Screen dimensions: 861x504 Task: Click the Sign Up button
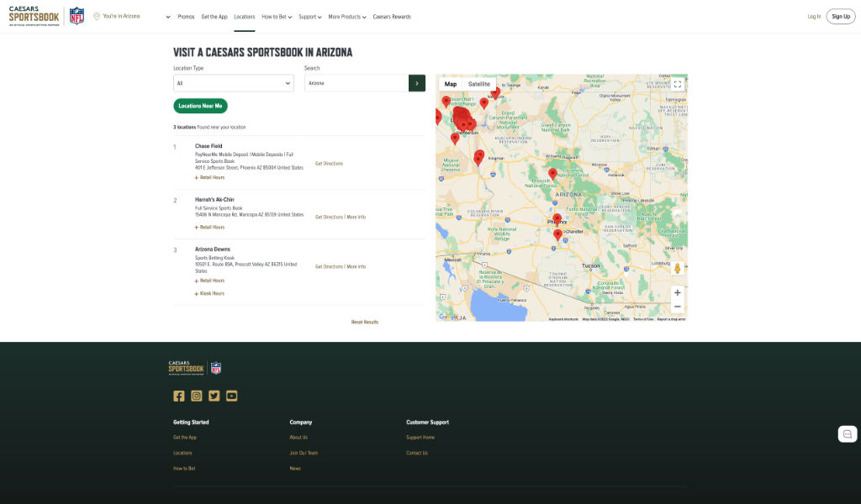coord(841,17)
